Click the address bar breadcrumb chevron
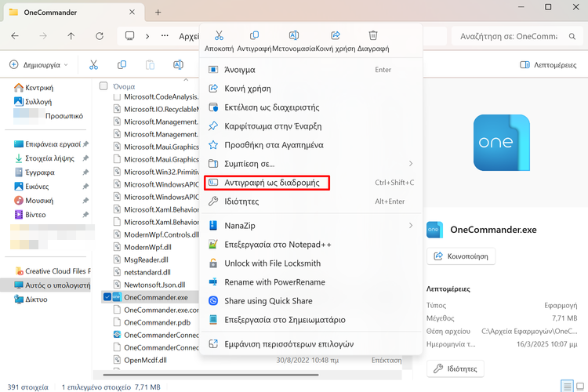This screenshot has width=588, height=392. 147,36
